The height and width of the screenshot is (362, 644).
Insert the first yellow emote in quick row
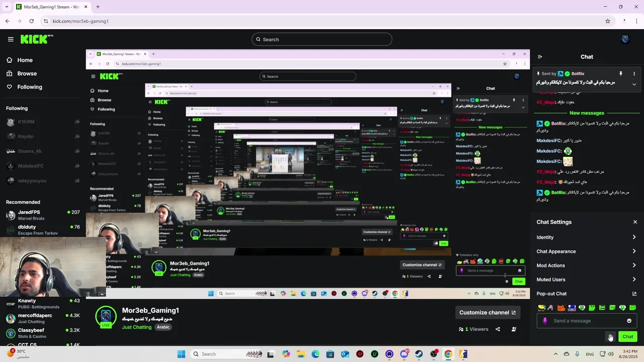[x=541, y=308]
